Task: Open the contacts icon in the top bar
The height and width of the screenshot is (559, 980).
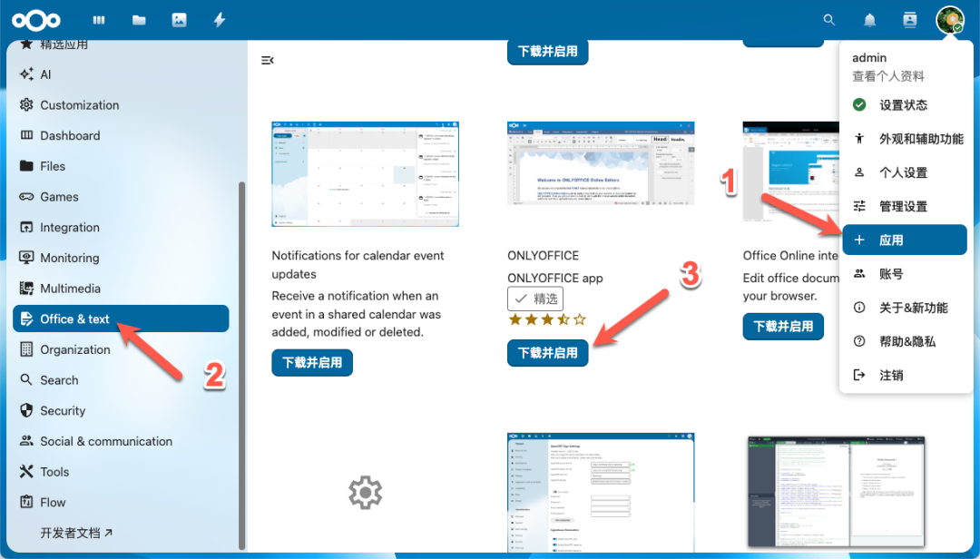Action: (910, 19)
